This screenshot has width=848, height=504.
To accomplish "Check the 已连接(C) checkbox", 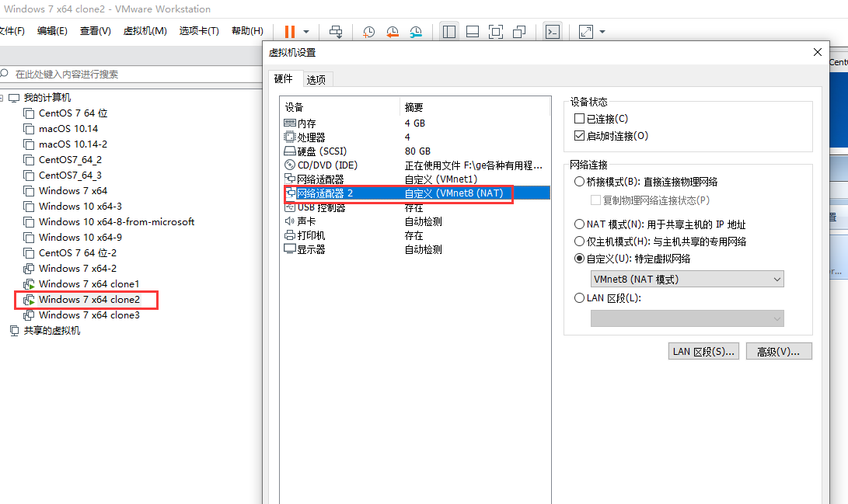I will 579,118.
